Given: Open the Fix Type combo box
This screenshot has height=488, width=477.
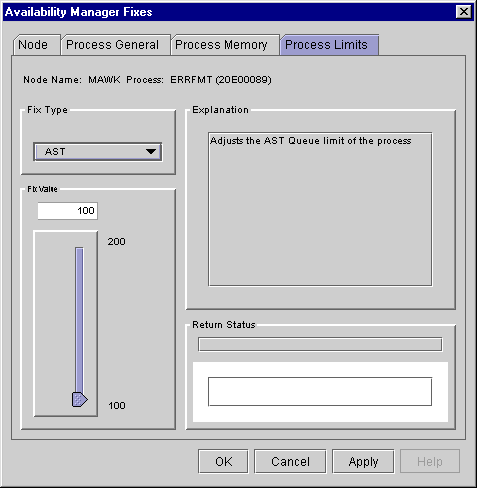Looking at the screenshot, I should click(98, 152).
